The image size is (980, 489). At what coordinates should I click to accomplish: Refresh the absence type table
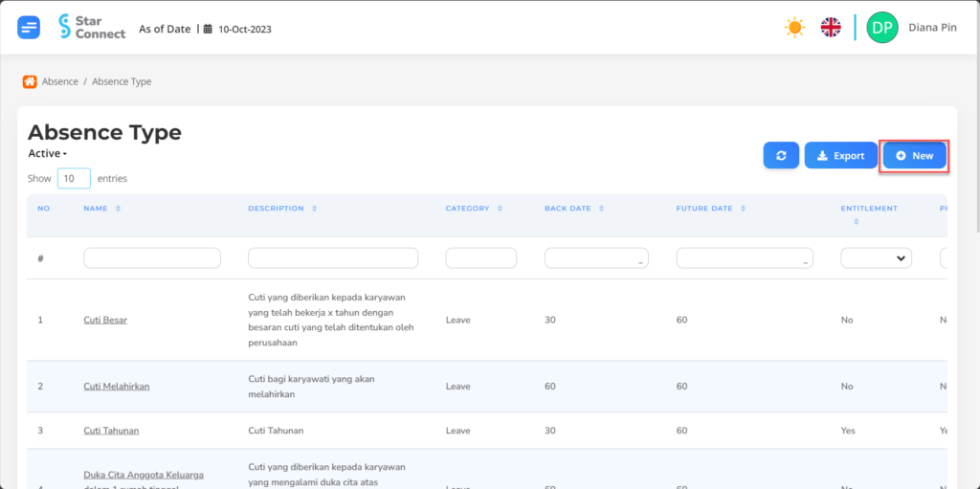pyautogui.click(x=781, y=156)
